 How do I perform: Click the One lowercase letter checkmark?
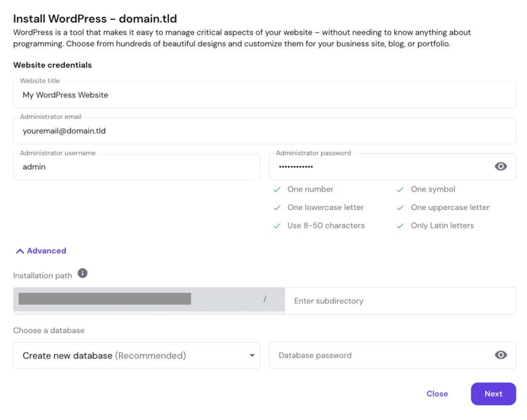tap(277, 207)
